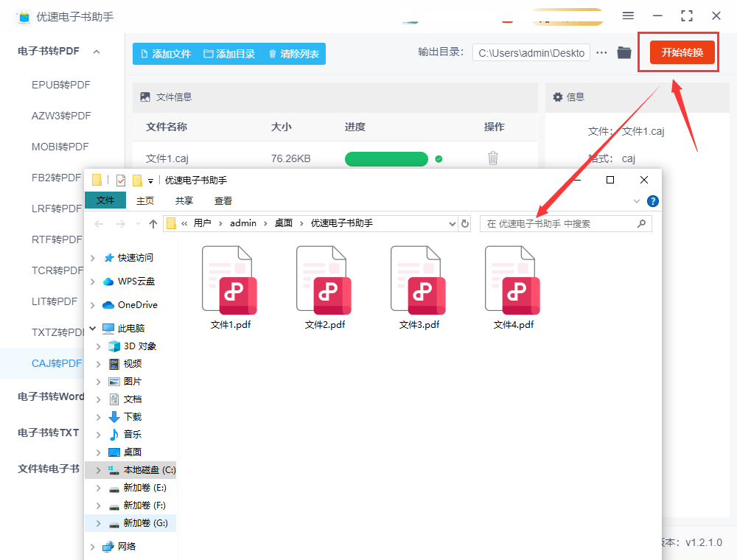Image resolution: width=737 pixels, height=560 pixels.
Task: Expand the Explorer ribbon chevron
Action: point(637,202)
